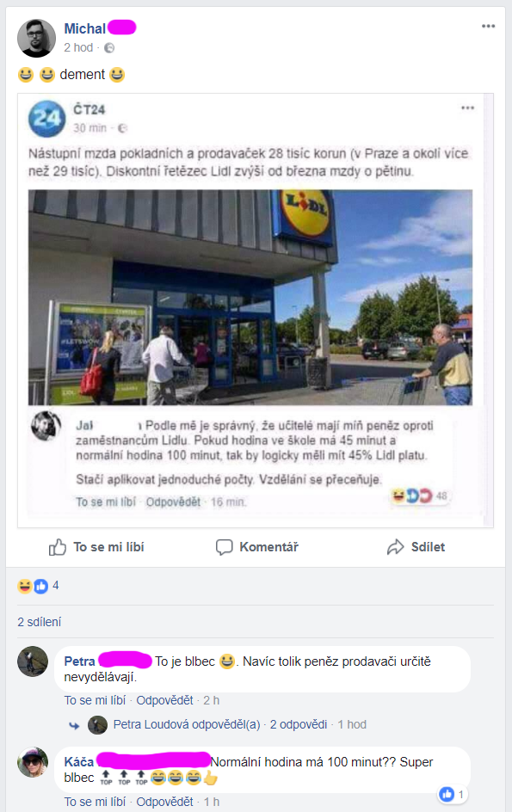The image size is (512, 812).
Task: Like Petra's comment via To se mi líbí
Action: tap(95, 700)
